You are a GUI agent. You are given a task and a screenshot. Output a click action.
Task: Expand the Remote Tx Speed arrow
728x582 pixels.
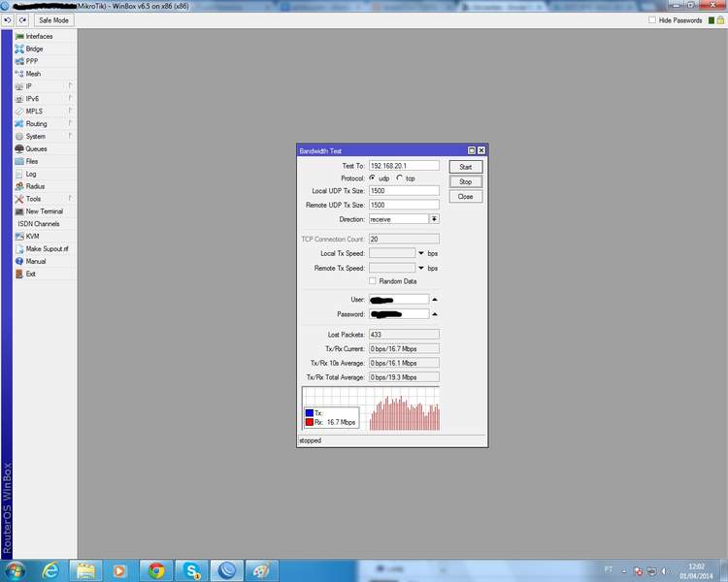(421, 269)
